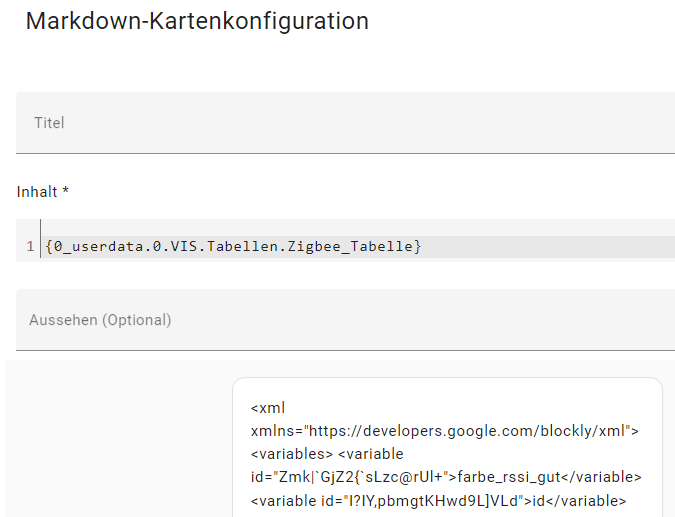Click line number 1 in editor gutter
The height and width of the screenshot is (517, 675).
tap(30, 246)
